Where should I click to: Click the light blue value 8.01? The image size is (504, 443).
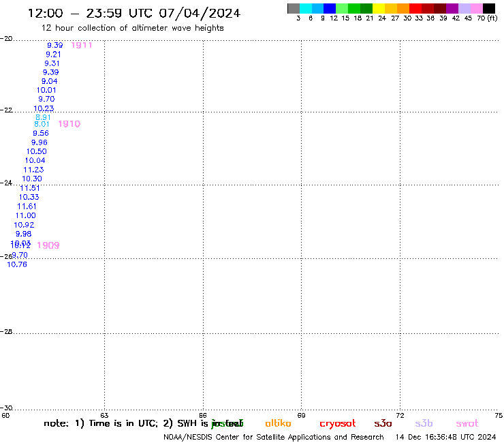[x=42, y=124]
